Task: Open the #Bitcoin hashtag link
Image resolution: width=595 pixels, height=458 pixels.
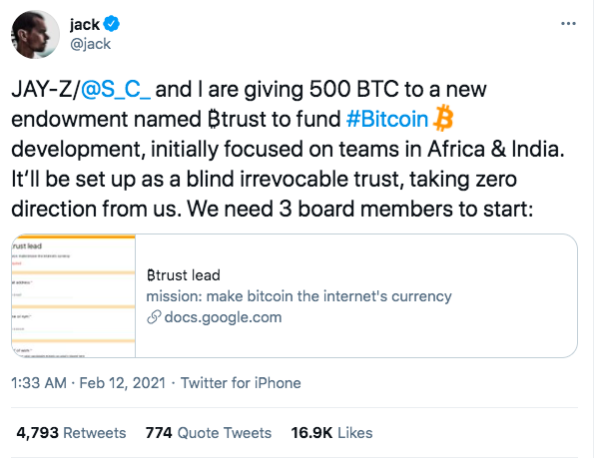Action: (387, 119)
